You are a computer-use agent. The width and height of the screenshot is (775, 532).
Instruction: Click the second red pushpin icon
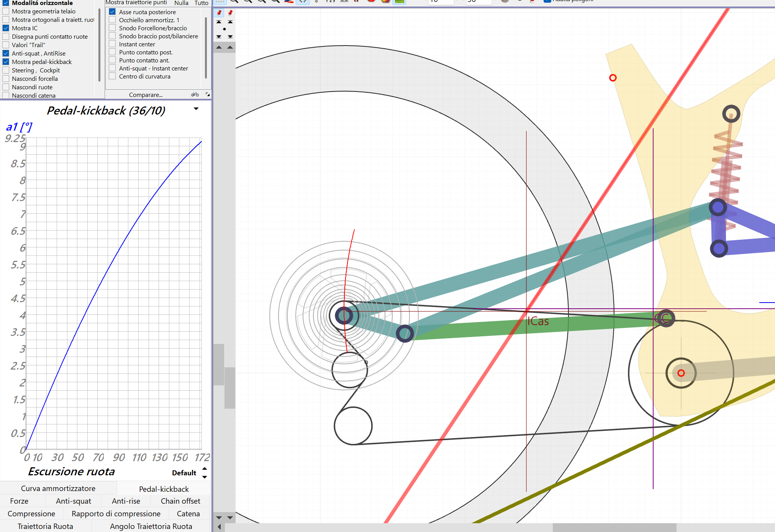click(x=230, y=13)
